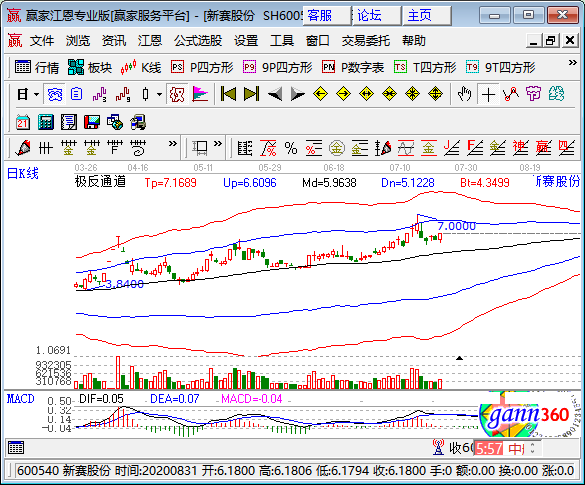Toggle the blue 复 rights-adjust icon
The width and height of the screenshot is (585, 485).
[54, 94]
